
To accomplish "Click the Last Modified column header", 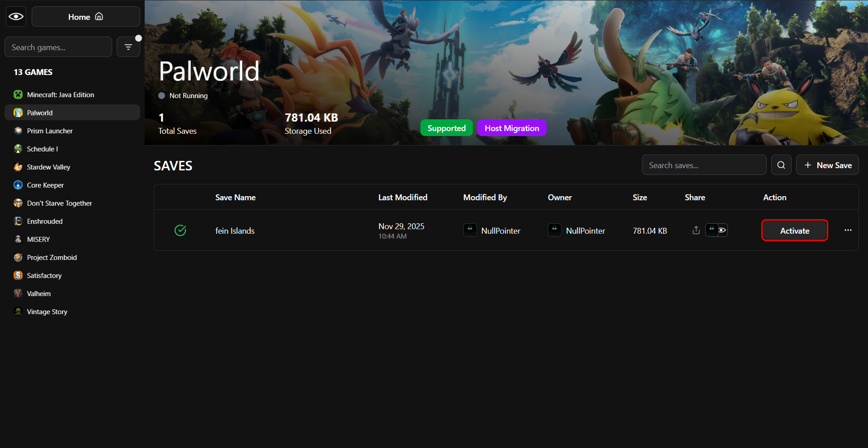I will tap(403, 197).
